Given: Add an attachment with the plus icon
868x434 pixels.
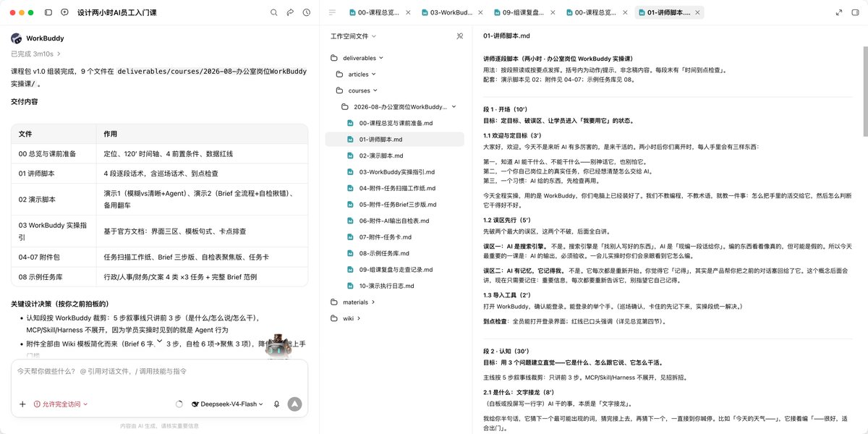Looking at the screenshot, I should (22, 404).
